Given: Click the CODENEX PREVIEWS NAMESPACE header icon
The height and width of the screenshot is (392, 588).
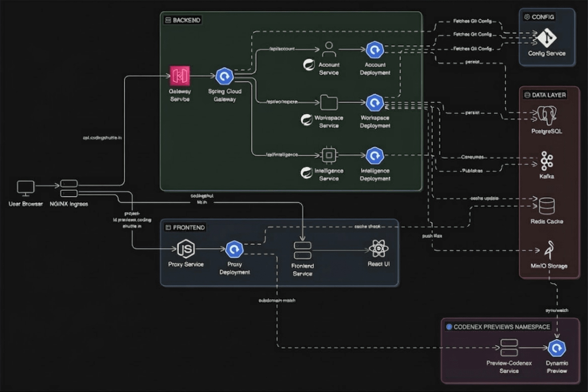Looking at the screenshot, I should pos(449,327).
